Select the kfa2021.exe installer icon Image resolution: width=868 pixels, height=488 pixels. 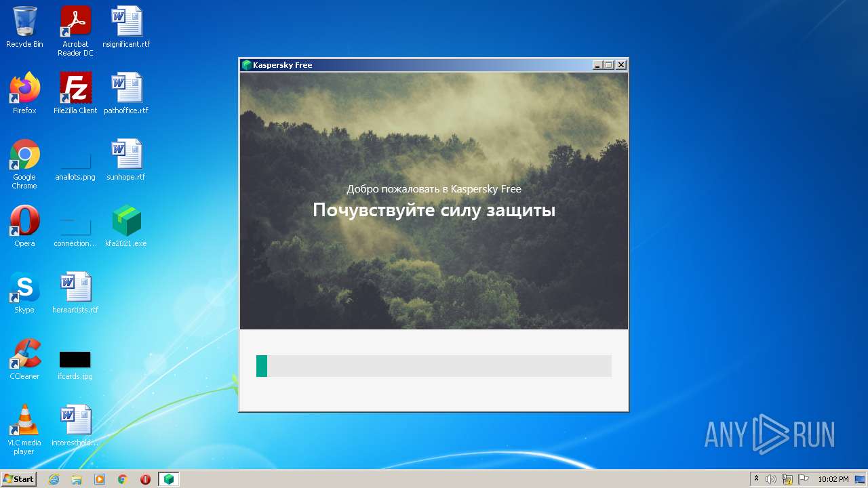tap(126, 226)
